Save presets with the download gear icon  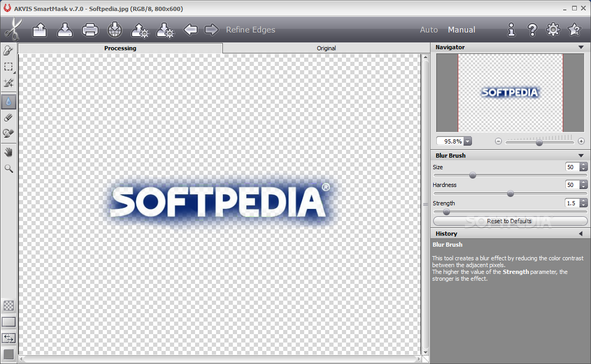[x=165, y=30]
